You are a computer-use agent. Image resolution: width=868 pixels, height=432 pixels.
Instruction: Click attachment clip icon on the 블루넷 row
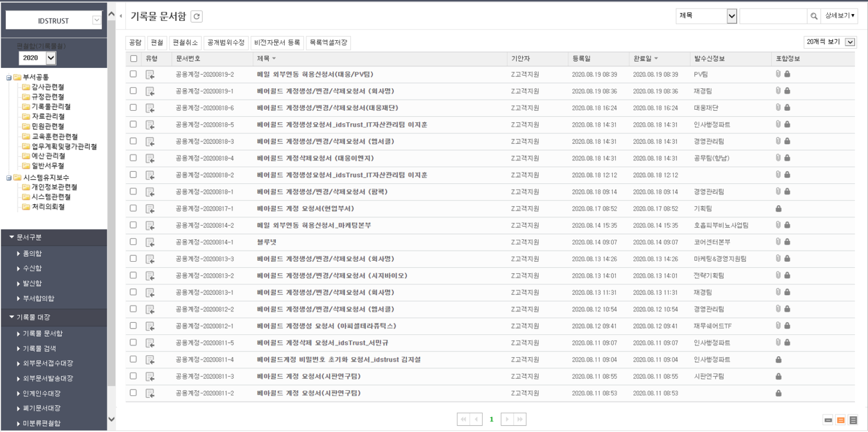pyautogui.click(x=778, y=242)
